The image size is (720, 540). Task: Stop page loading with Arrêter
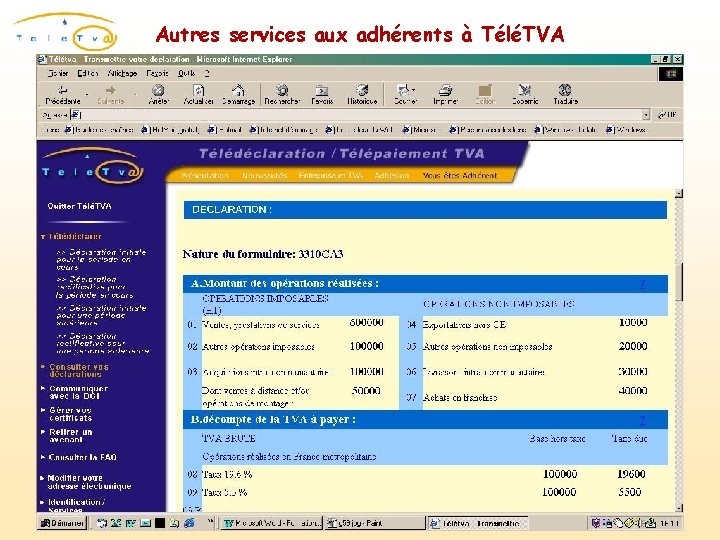click(158, 95)
